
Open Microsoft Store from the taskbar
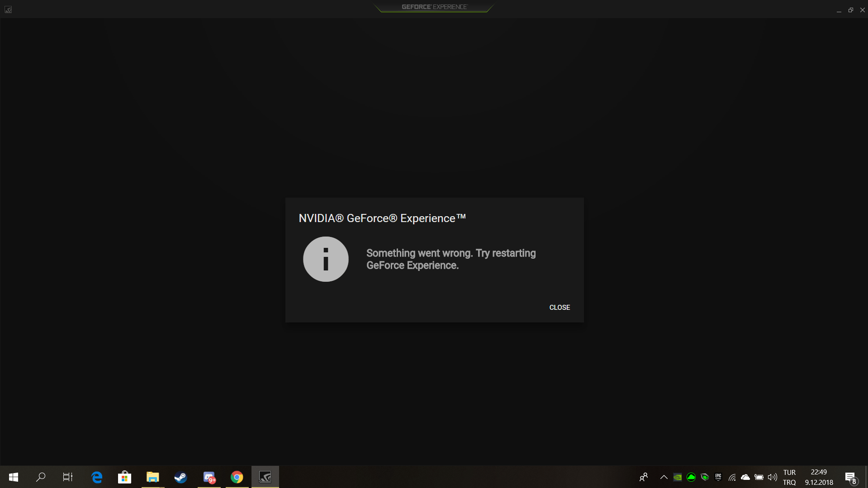(x=124, y=477)
